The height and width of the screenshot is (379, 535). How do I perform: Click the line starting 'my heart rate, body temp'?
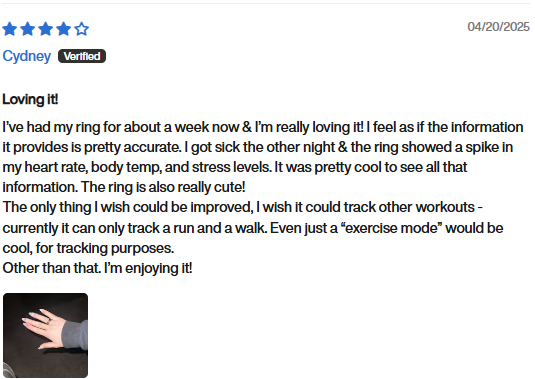[235, 167]
